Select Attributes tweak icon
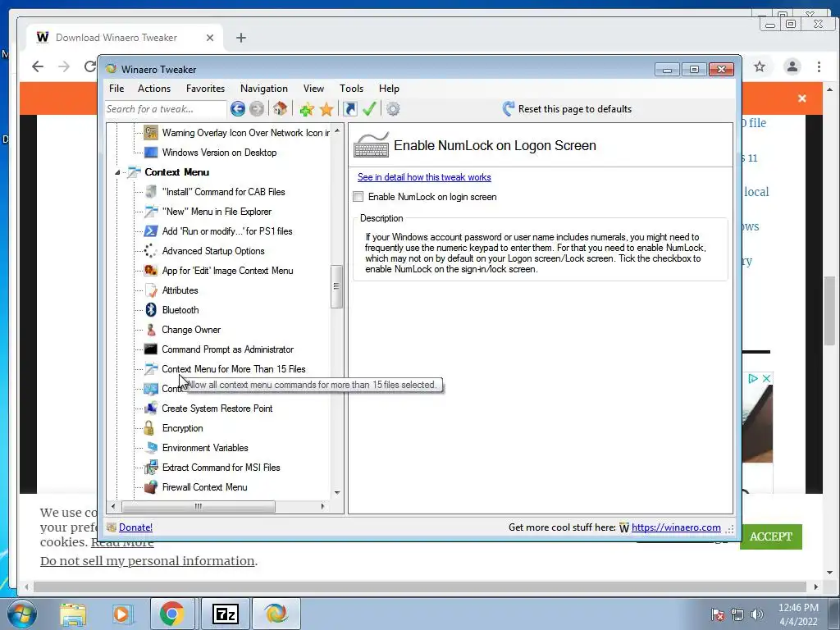 coord(151,290)
